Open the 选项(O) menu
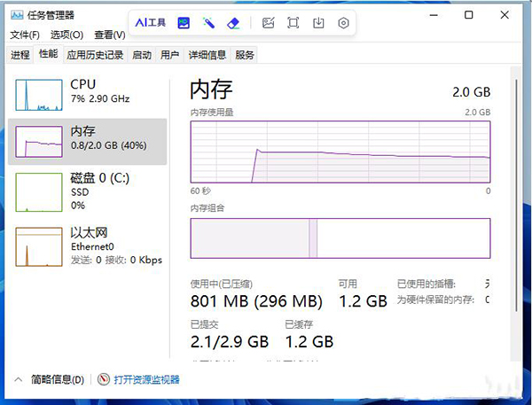This screenshot has height=405, width=532. (66, 35)
